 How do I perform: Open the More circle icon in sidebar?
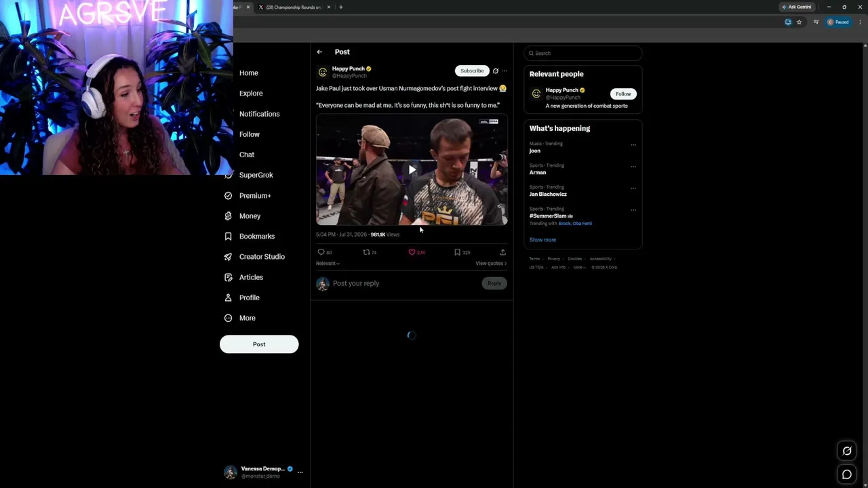point(228,318)
